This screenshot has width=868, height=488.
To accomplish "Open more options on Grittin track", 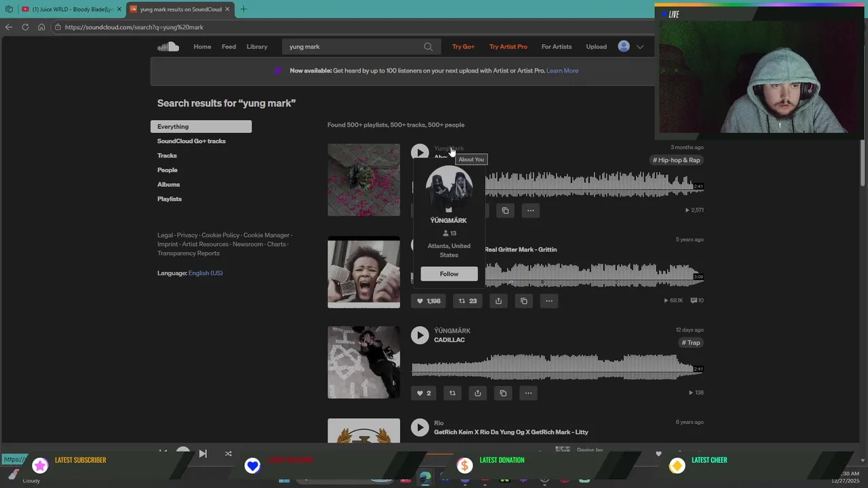I will coord(549,301).
